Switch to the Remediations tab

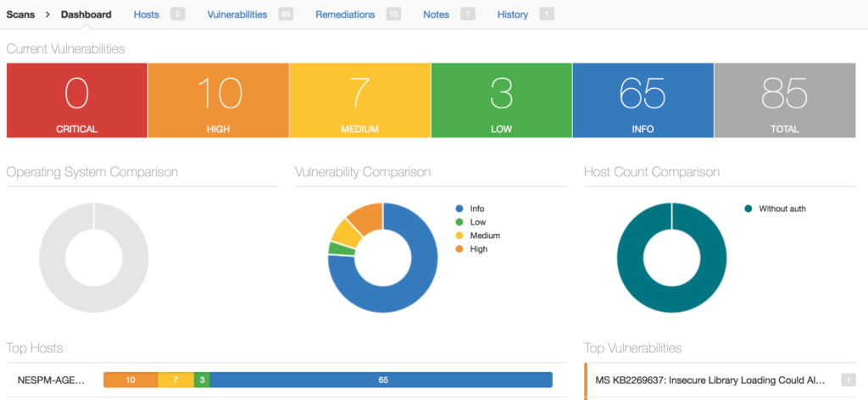pyautogui.click(x=345, y=15)
